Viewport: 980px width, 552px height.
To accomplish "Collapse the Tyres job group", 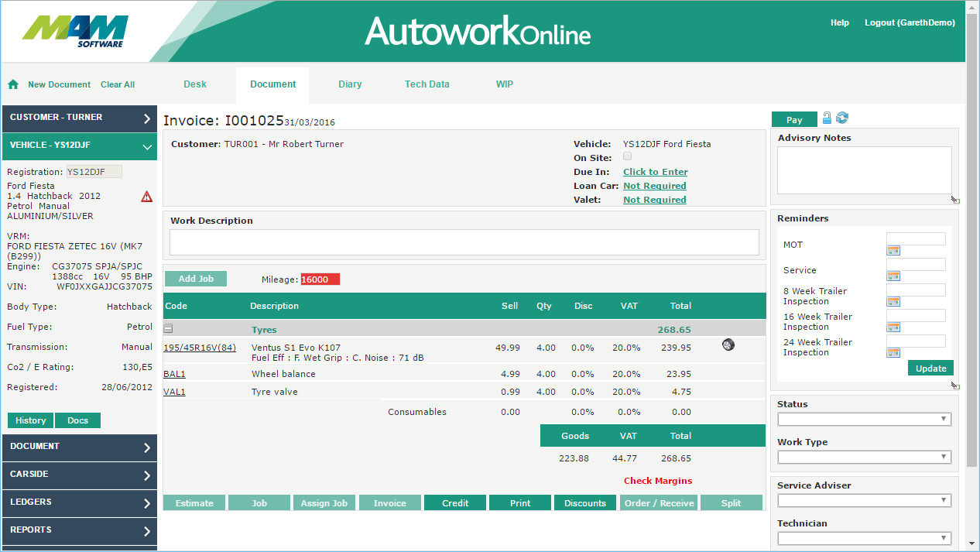I will coord(168,329).
